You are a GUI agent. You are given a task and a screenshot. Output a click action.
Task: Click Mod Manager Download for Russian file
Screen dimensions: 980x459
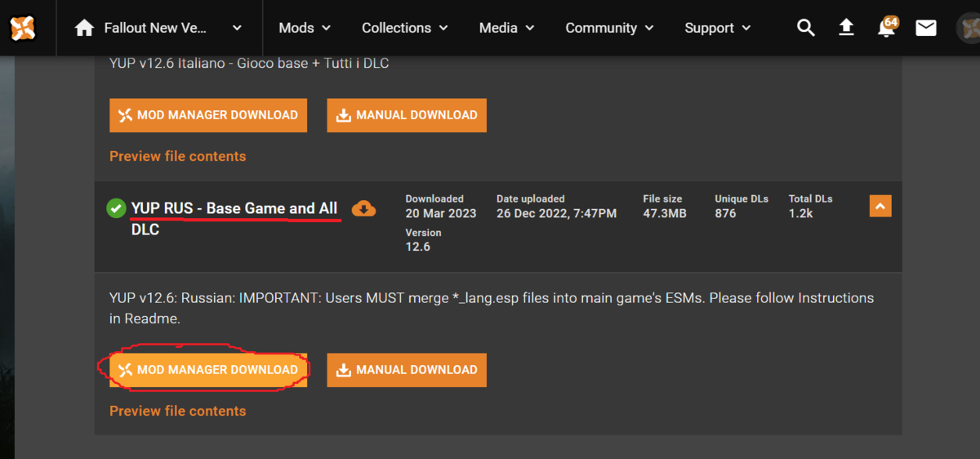[x=208, y=370]
